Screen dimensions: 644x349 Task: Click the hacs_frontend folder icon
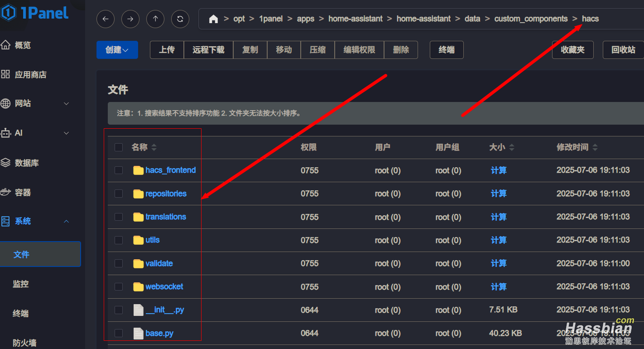coord(138,170)
